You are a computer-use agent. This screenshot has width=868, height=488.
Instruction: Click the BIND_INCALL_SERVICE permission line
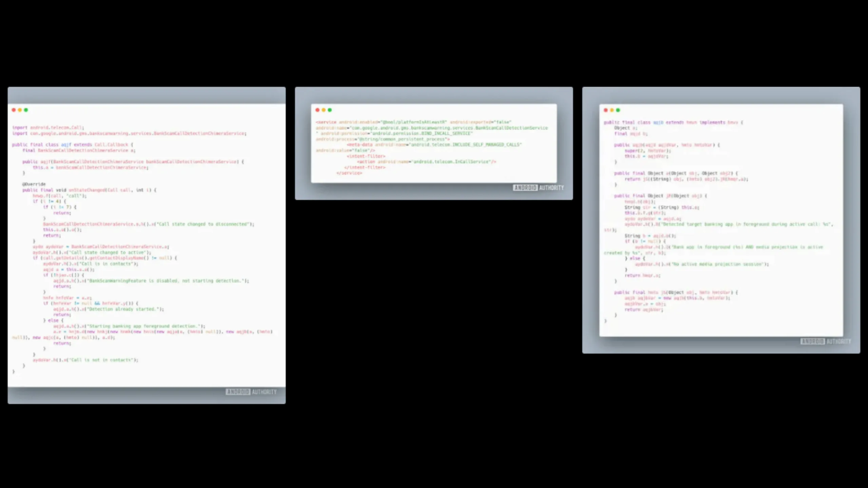point(394,134)
